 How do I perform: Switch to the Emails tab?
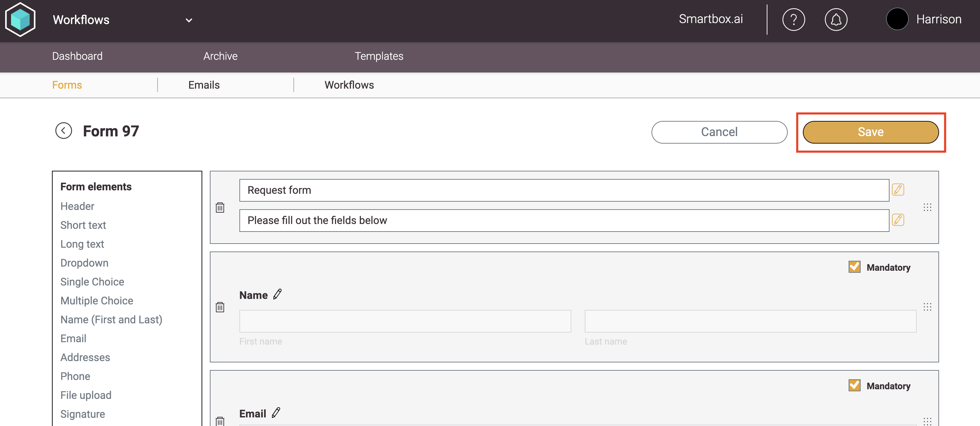pyautogui.click(x=204, y=85)
